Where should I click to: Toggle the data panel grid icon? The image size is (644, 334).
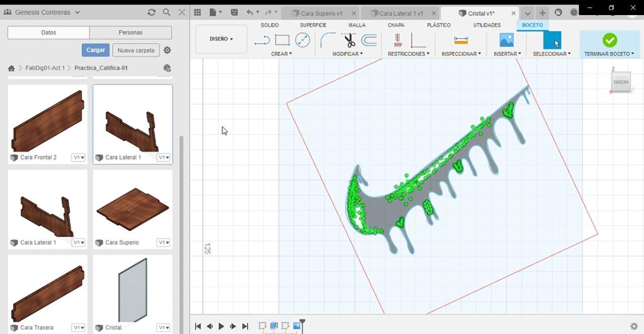pyautogui.click(x=198, y=13)
